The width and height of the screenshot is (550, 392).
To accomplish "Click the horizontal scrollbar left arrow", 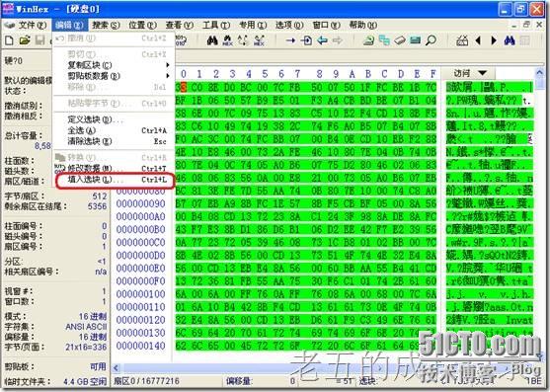I will [x=117, y=368].
